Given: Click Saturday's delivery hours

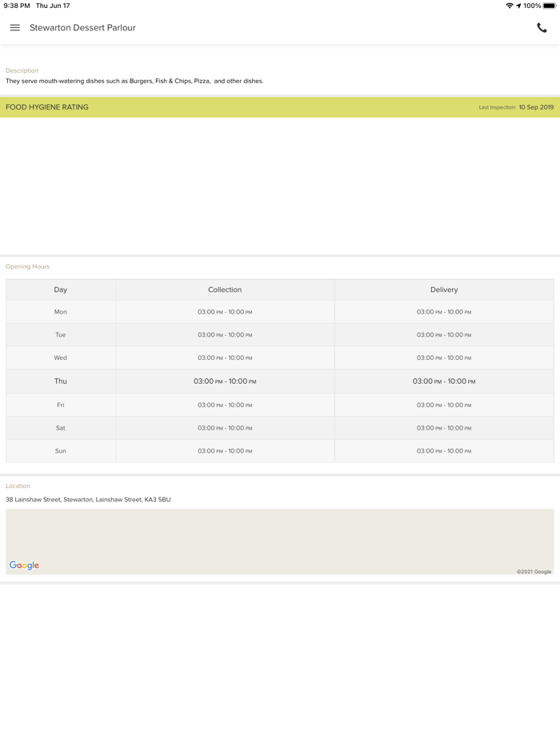Looking at the screenshot, I should (444, 428).
